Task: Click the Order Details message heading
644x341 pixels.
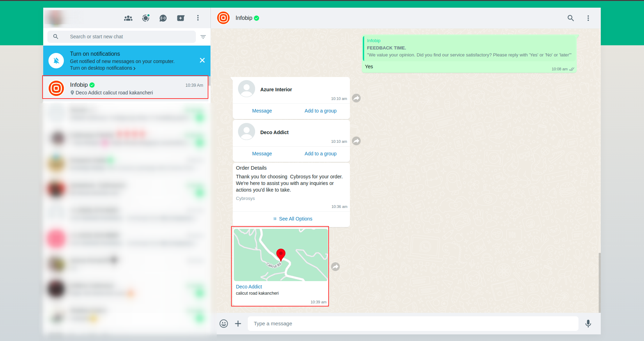Action: [251, 168]
